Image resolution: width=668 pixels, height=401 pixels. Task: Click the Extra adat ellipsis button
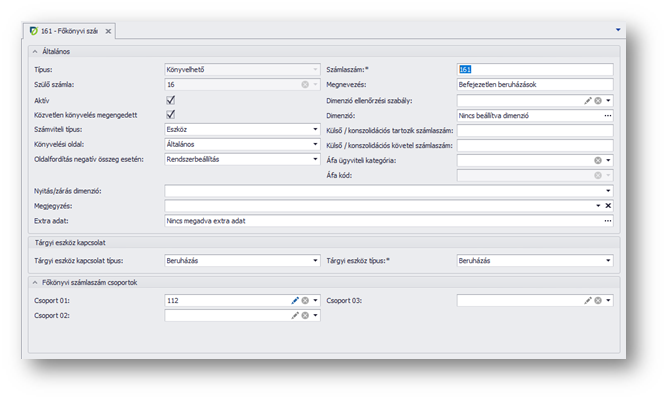click(607, 220)
